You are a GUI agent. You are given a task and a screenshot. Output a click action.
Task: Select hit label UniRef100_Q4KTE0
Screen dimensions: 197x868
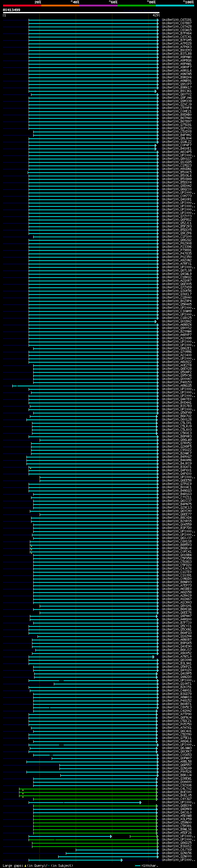[x=176, y=399]
